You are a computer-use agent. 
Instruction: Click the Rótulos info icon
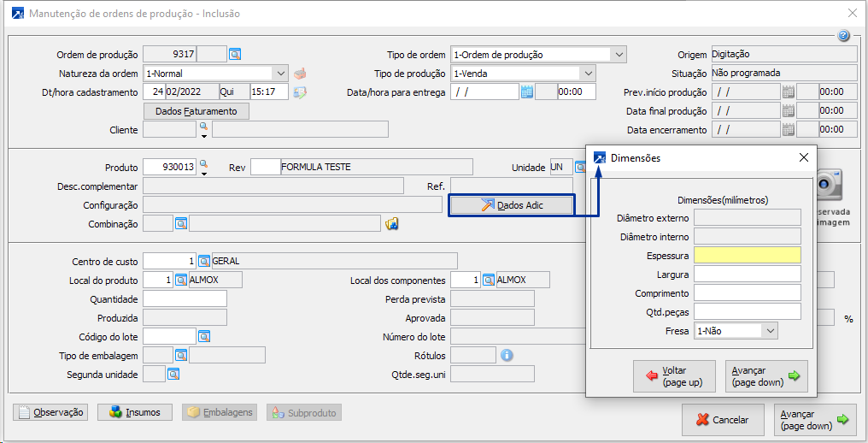click(x=507, y=355)
